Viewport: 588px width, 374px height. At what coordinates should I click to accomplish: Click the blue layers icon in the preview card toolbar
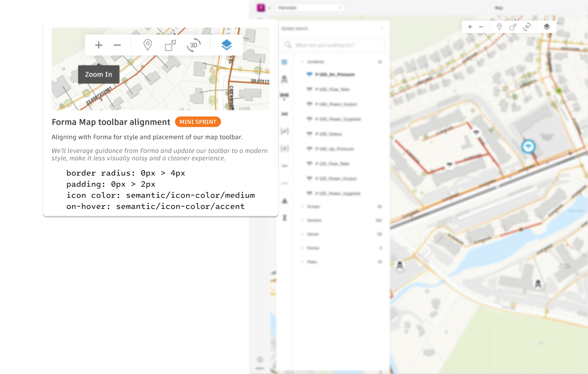click(227, 45)
